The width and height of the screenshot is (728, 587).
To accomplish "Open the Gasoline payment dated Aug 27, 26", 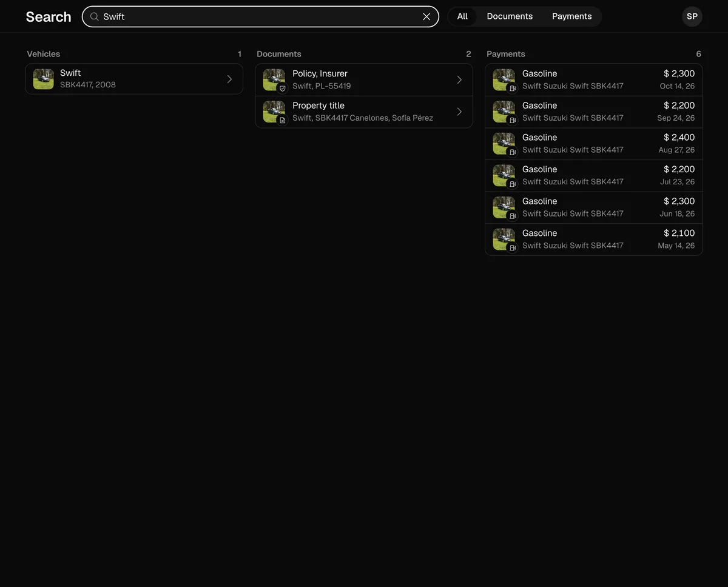I will point(594,144).
